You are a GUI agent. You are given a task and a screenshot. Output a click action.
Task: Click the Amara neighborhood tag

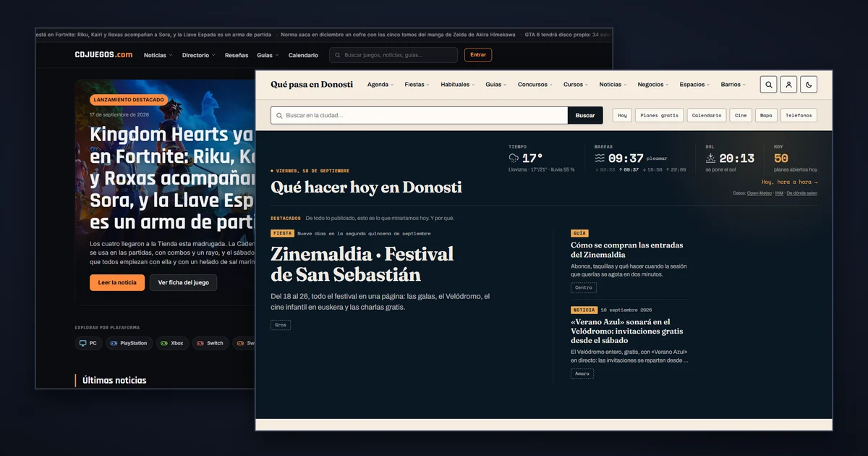pyautogui.click(x=582, y=373)
